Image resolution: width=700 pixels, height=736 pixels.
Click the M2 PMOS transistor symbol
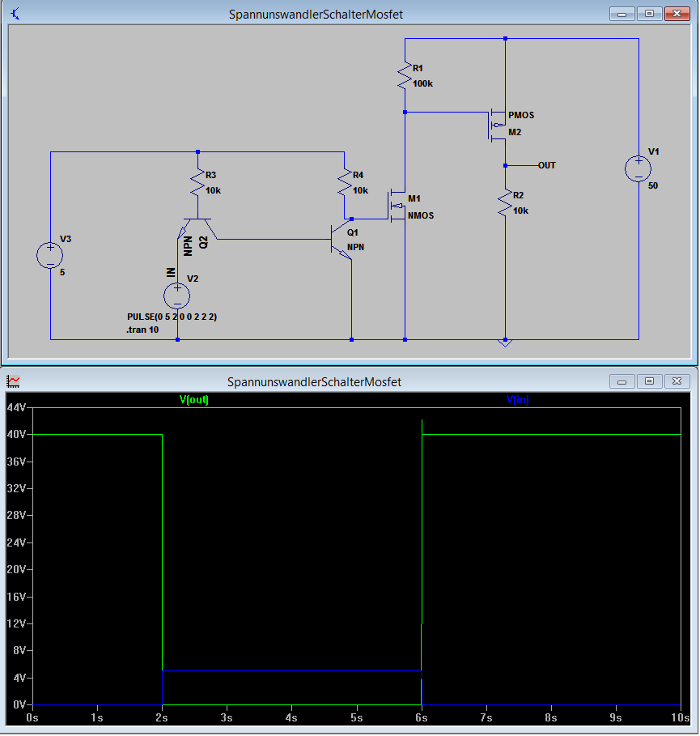498,126
